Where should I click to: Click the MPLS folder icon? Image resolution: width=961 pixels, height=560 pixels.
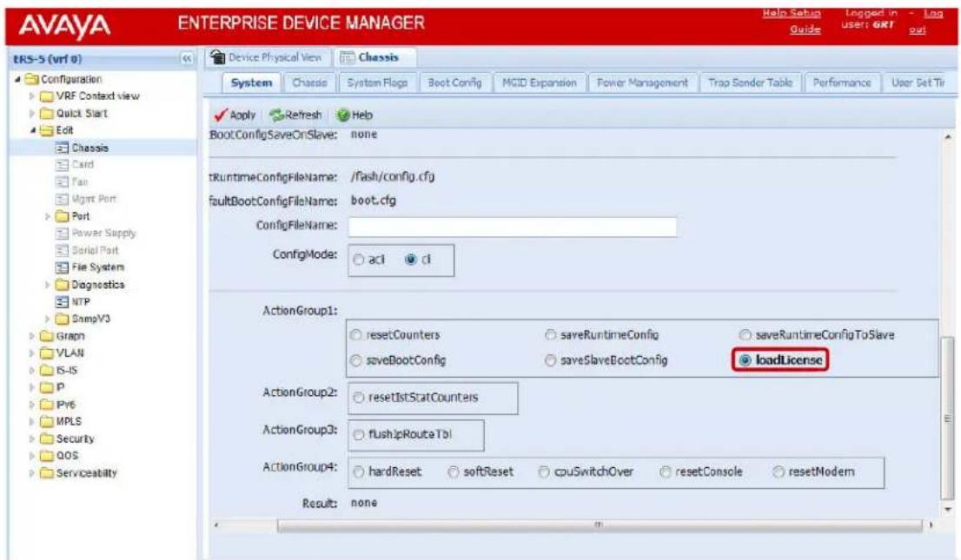click(47, 422)
